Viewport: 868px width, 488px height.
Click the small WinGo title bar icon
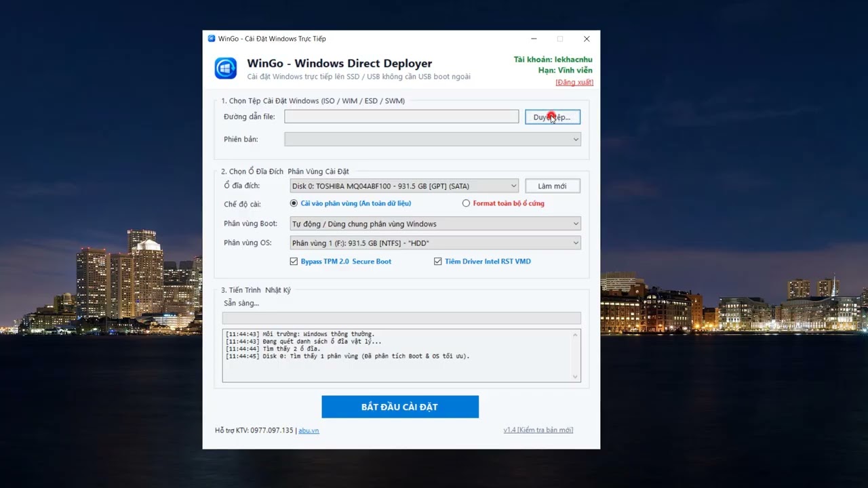click(212, 39)
